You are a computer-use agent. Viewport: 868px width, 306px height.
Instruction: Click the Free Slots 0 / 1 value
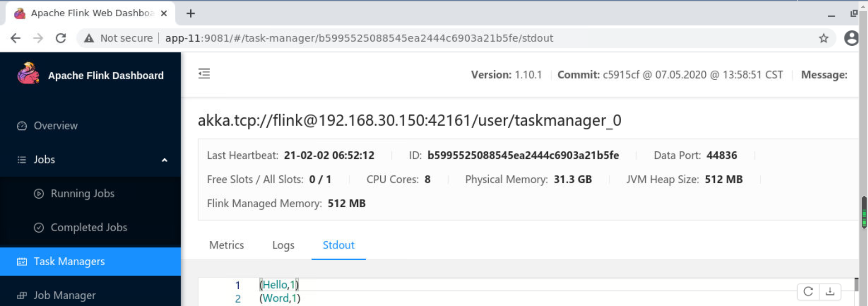click(x=320, y=179)
